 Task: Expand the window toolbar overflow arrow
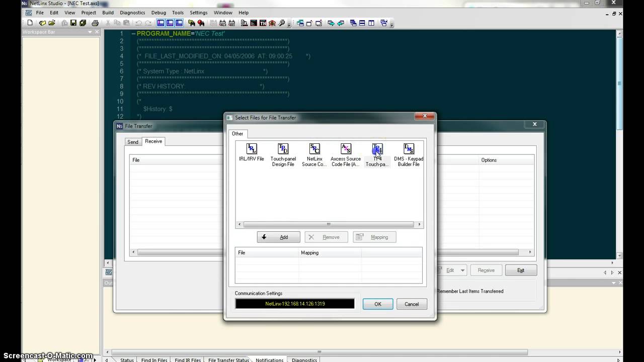(x=391, y=24)
